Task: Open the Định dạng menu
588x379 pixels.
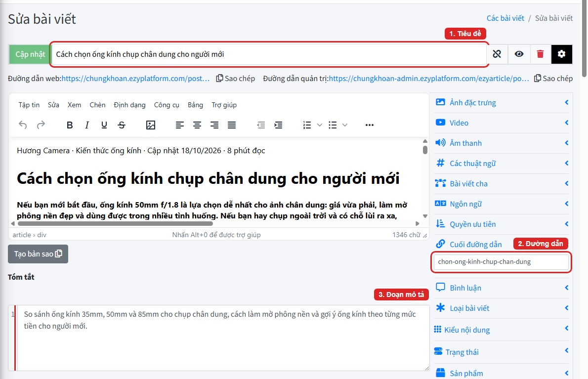Action: [x=130, y=105]
